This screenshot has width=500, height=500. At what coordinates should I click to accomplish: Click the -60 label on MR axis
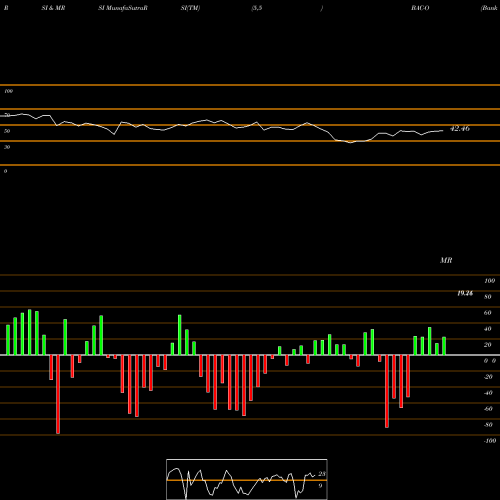click(x=488, y=409)
